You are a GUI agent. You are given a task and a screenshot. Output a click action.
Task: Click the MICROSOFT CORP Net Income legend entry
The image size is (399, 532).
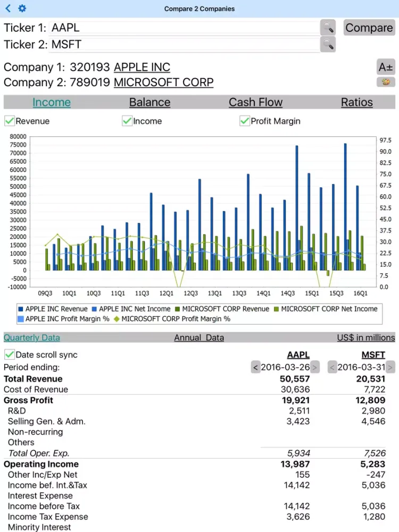[326, 309]
